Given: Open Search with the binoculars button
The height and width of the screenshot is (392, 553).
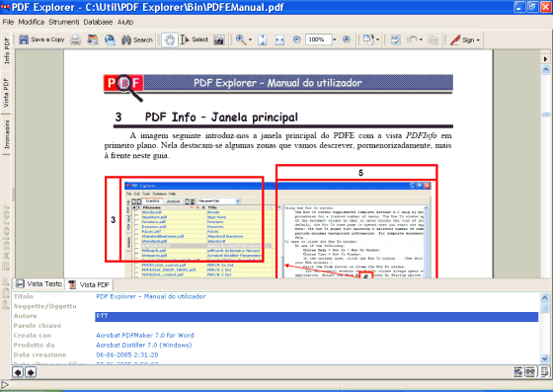Looking at the screenshot, I should [x=137, y=39].
